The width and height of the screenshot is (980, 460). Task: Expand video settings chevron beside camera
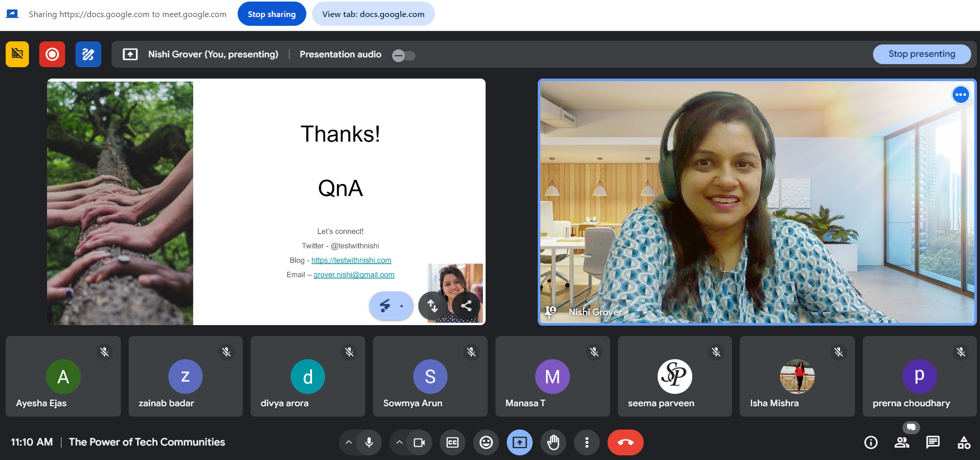pos(399,442)
